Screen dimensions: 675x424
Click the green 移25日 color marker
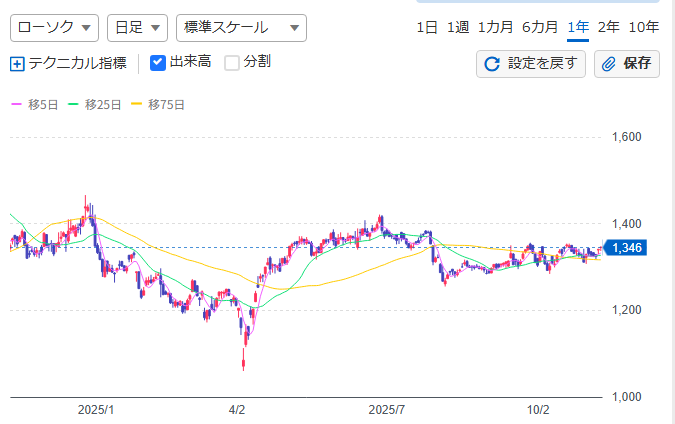(73, 104)
